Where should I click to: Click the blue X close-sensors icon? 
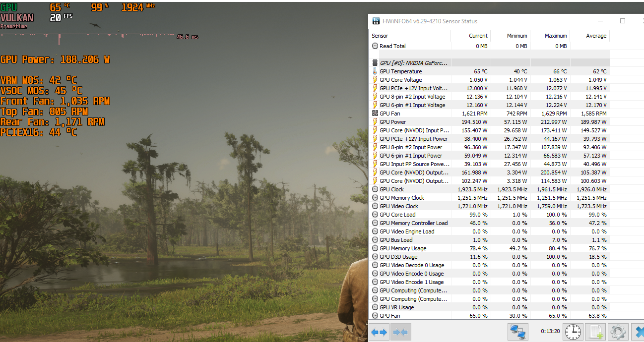(x=638, y=332)
